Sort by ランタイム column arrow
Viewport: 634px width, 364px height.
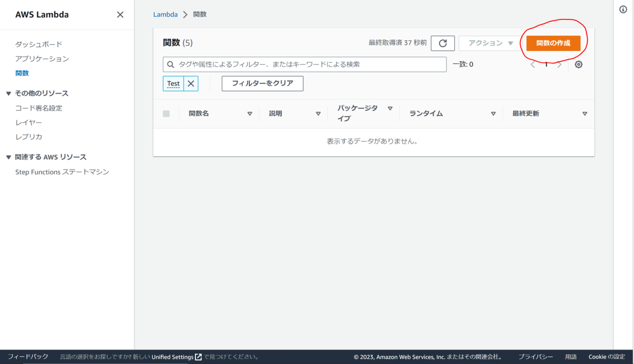tap(493, 114)
